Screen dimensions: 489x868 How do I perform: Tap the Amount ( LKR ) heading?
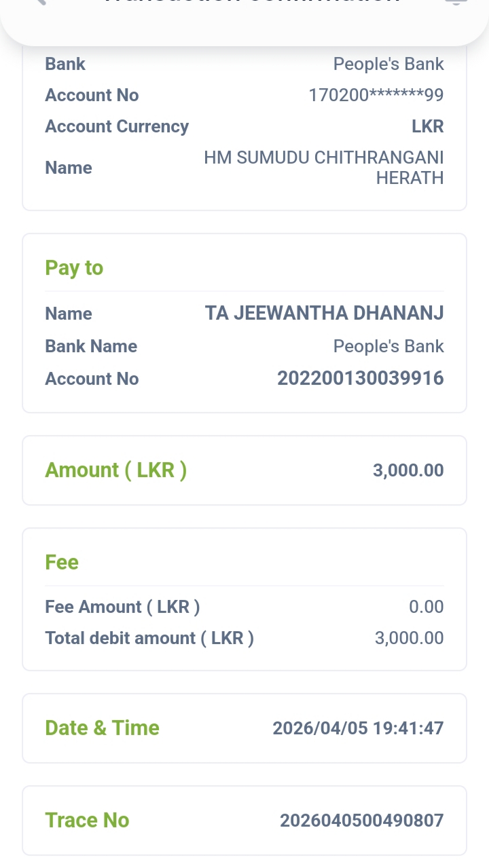tap(115, 470)
